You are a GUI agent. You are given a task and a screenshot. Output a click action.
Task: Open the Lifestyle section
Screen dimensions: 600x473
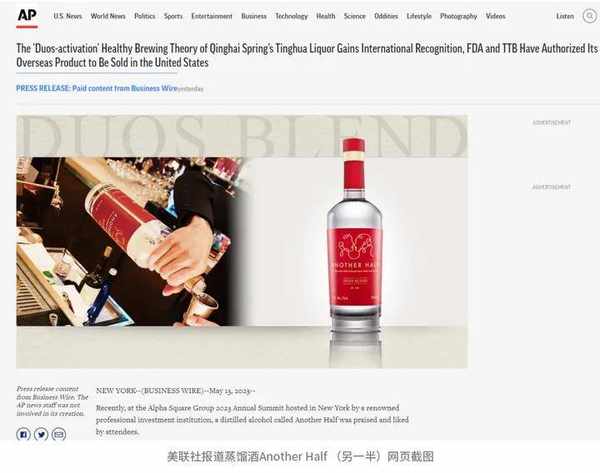(x=419, y=16)
